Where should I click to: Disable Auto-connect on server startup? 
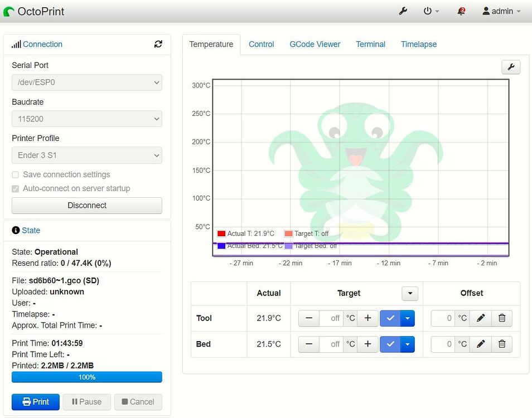tap(15, 188)
